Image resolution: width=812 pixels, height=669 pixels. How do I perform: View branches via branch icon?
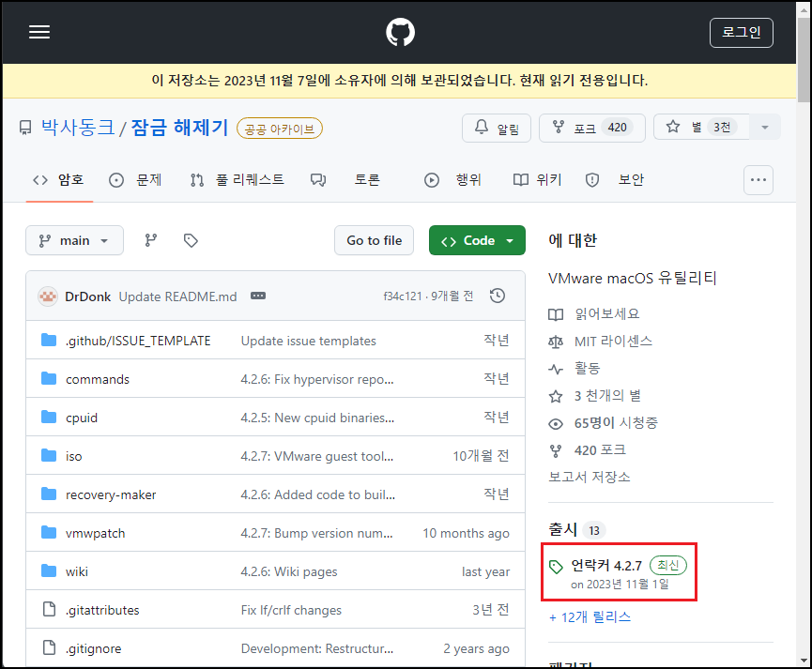click(x=151, y=240)
